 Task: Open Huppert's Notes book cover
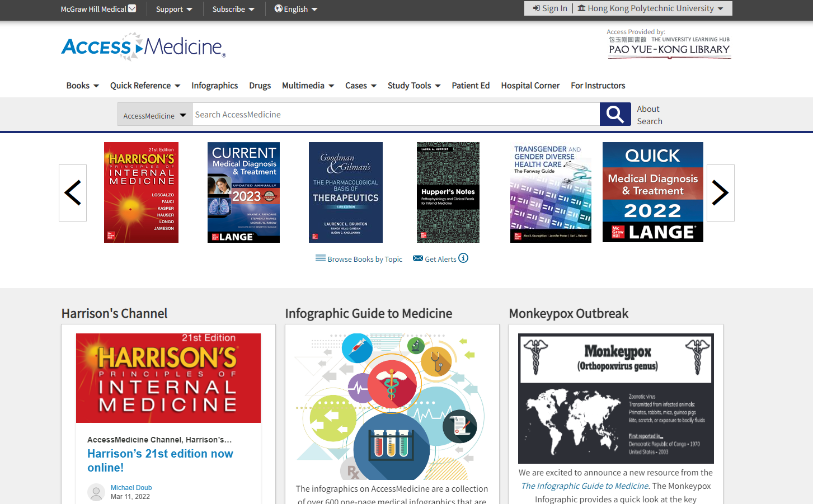(448, 192)
